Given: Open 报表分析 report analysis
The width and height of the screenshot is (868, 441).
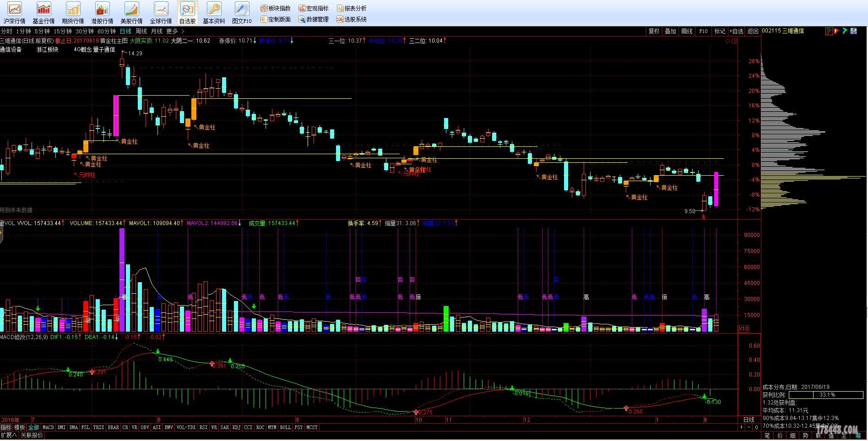Looking at the screenshot, I should click(352, 8).
